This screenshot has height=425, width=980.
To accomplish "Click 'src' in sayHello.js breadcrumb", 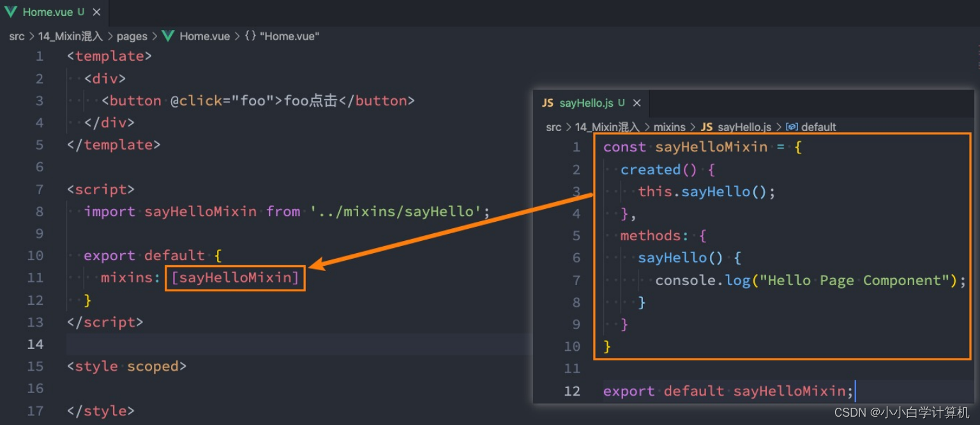I will (554, 127).
